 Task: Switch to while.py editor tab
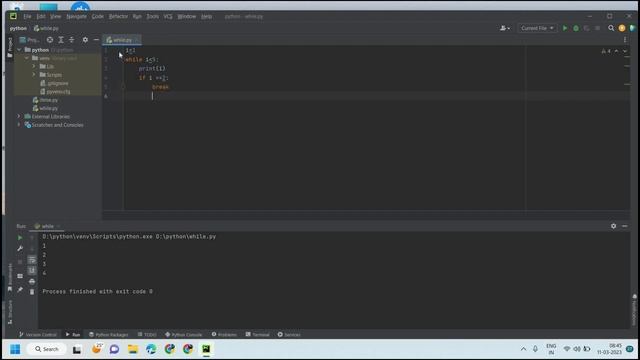click(x=122, y=40)
